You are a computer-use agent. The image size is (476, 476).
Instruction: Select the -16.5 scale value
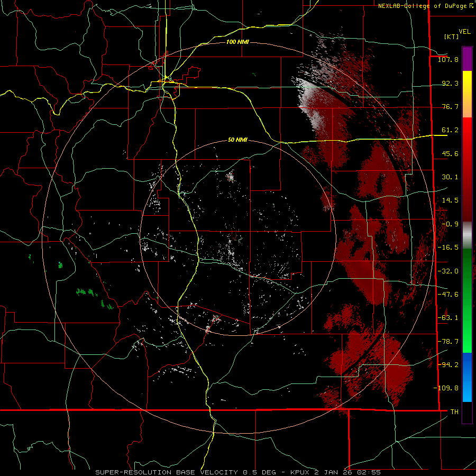(448, 248)
